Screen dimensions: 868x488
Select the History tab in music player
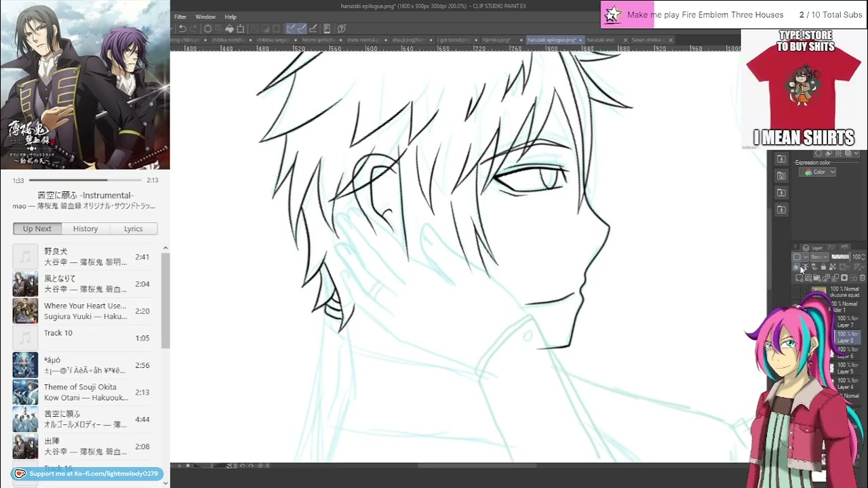pyautogui.click(x=85, y=228)
